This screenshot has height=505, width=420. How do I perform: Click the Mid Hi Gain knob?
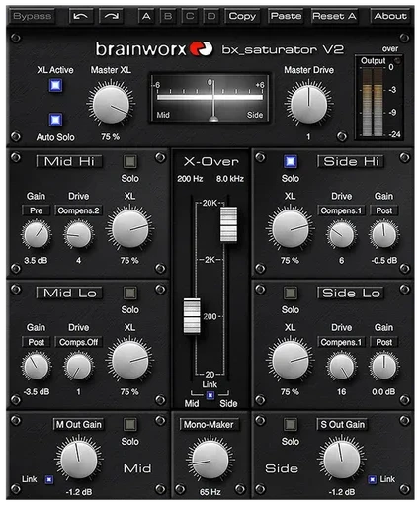pyautogui.click(x=37, y=235)
